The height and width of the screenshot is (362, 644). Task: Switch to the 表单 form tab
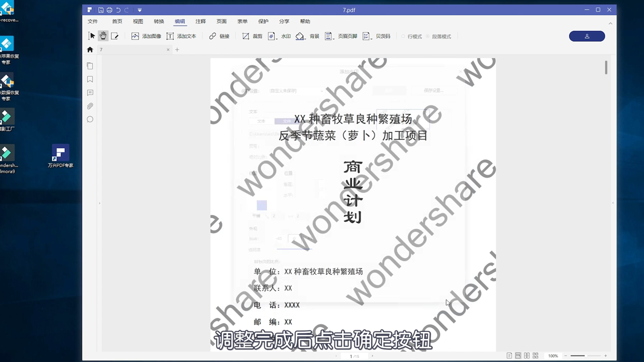pos(243,21)
